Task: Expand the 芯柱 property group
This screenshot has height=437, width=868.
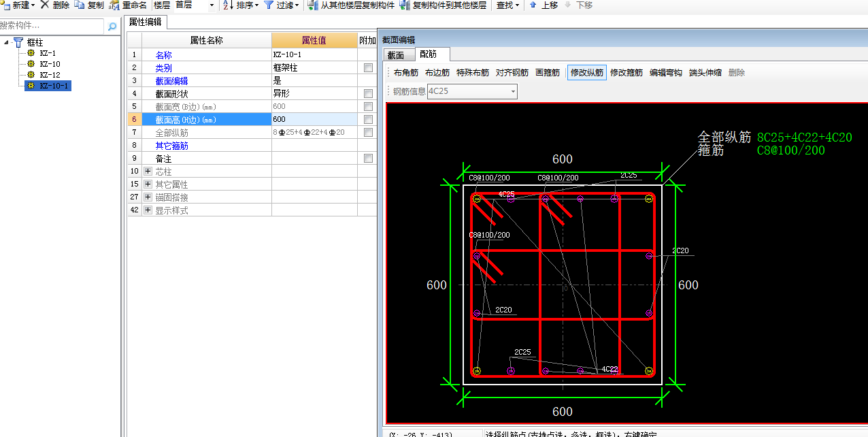Action: tap(148, 172)
